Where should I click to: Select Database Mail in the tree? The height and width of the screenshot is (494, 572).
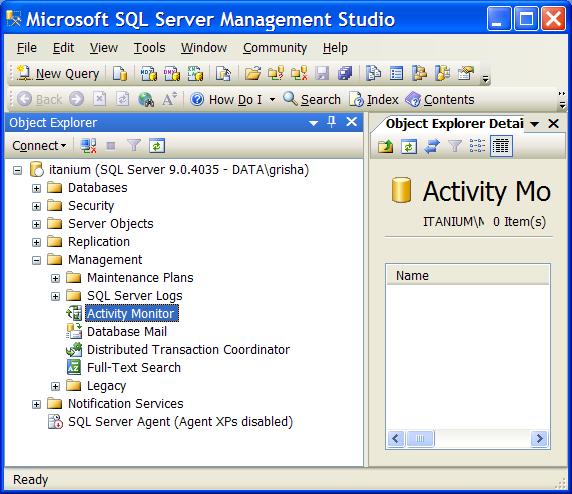coord(127,331)
